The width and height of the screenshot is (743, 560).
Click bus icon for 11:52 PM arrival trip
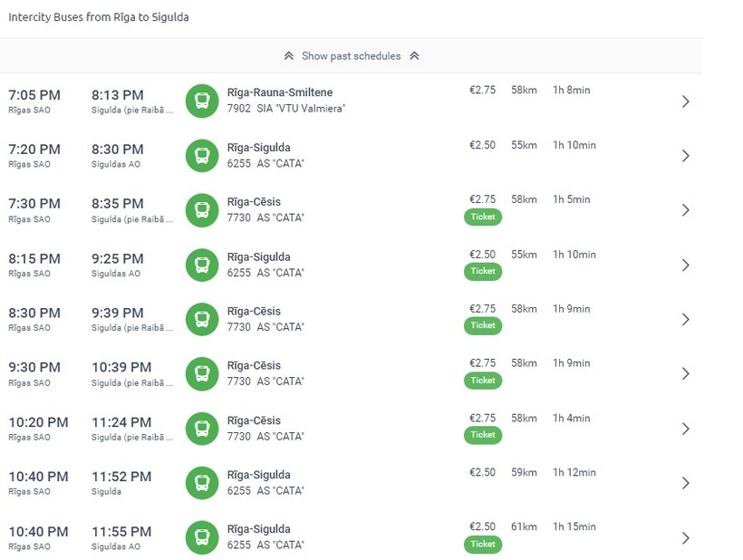(x=202, y=482)
